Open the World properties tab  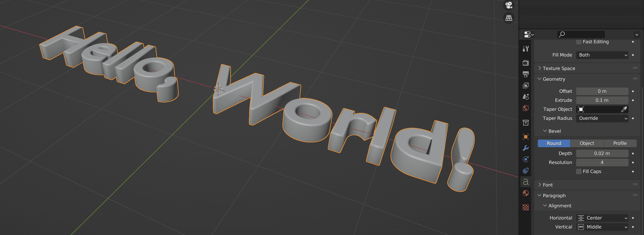[525, 108]
